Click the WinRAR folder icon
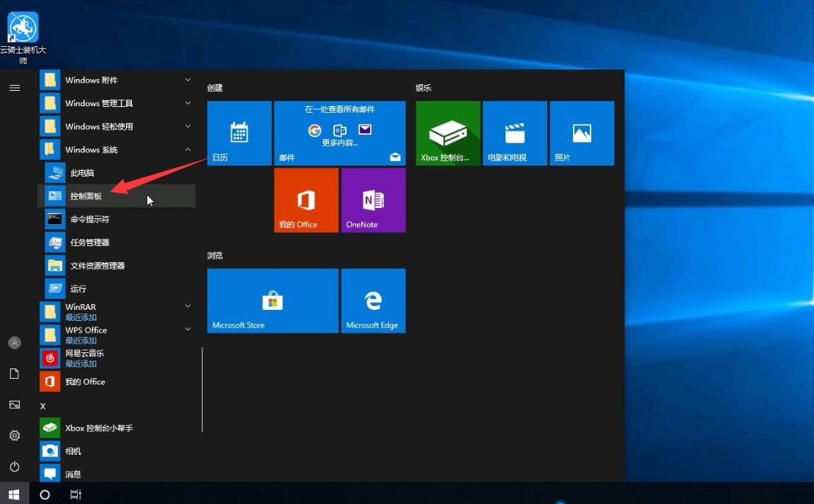814x504 pixels. [x=50, y=312]
